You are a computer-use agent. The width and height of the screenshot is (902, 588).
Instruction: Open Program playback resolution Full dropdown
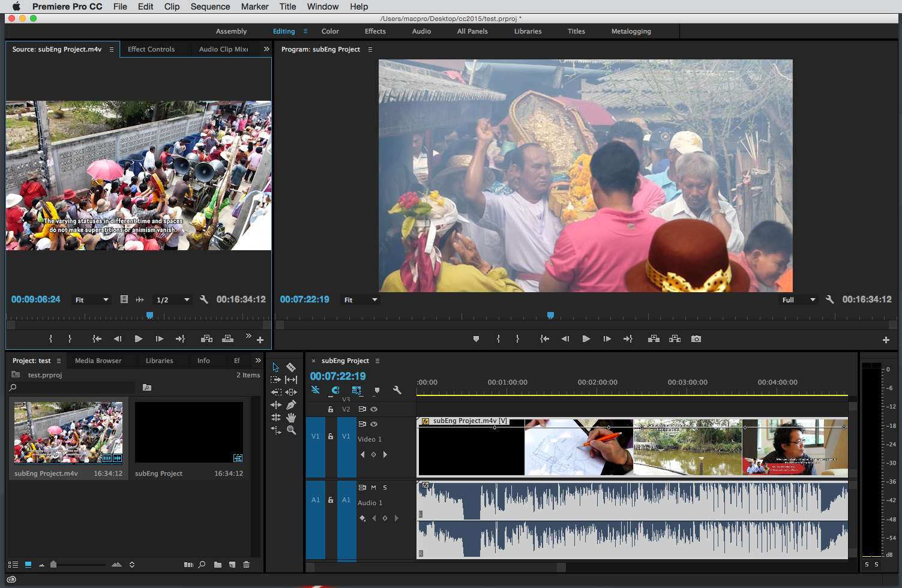pos(799,299)
